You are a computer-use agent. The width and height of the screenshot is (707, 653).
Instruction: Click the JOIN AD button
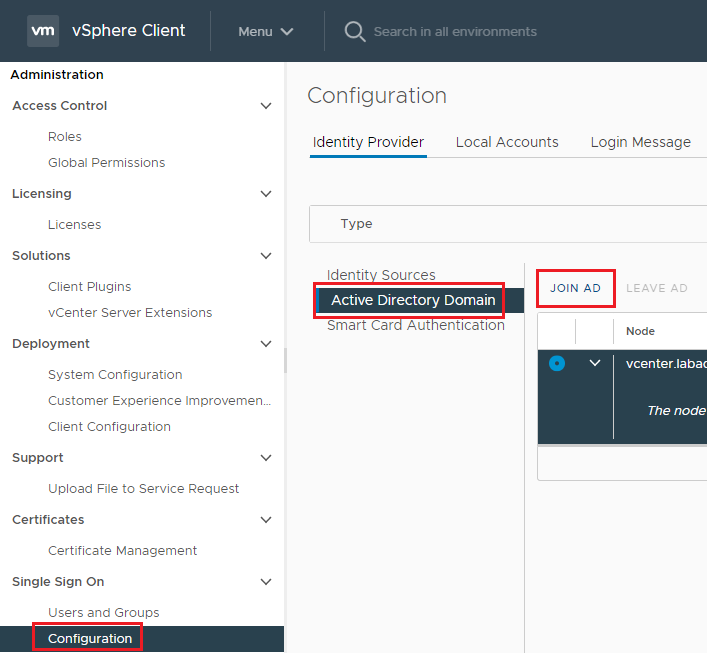click(x=575, y=288)
